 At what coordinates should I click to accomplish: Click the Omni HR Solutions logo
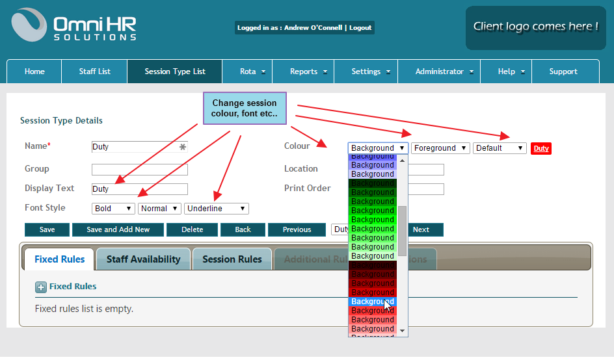tap(74, 25)
